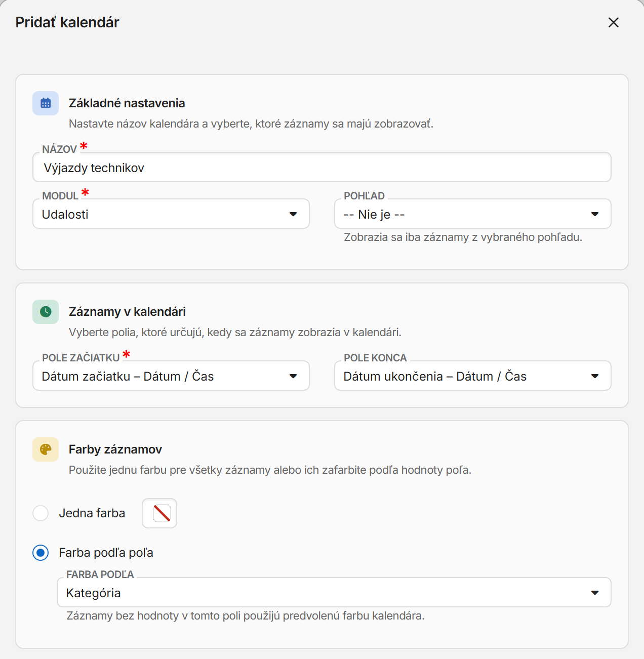Open the single color swatch picker
Viewport: 644px width, 659px height.
click(x=159, y=513)
